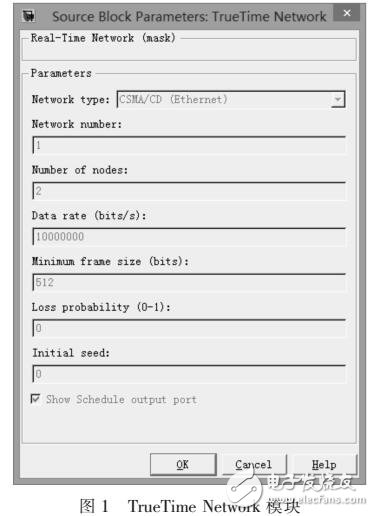The image size is (374, 516).
Task: Close the Source Block Parameters dialog
Action: 347,13
